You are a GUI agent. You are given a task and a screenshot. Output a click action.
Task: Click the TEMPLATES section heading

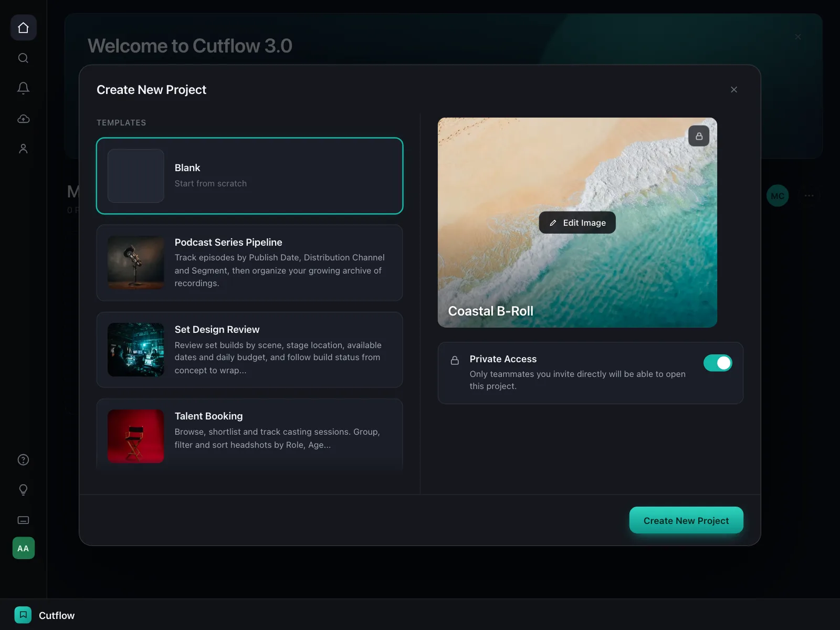pos(121,123)
